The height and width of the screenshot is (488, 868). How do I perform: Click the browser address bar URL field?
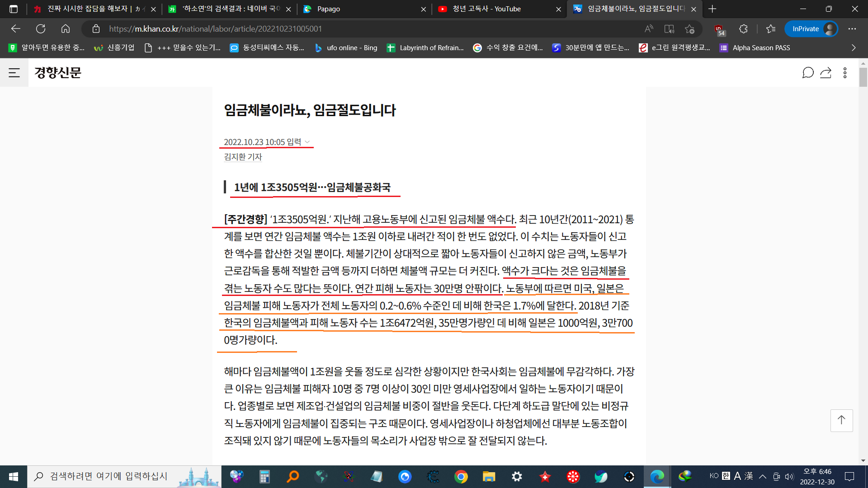coord(362,29)
